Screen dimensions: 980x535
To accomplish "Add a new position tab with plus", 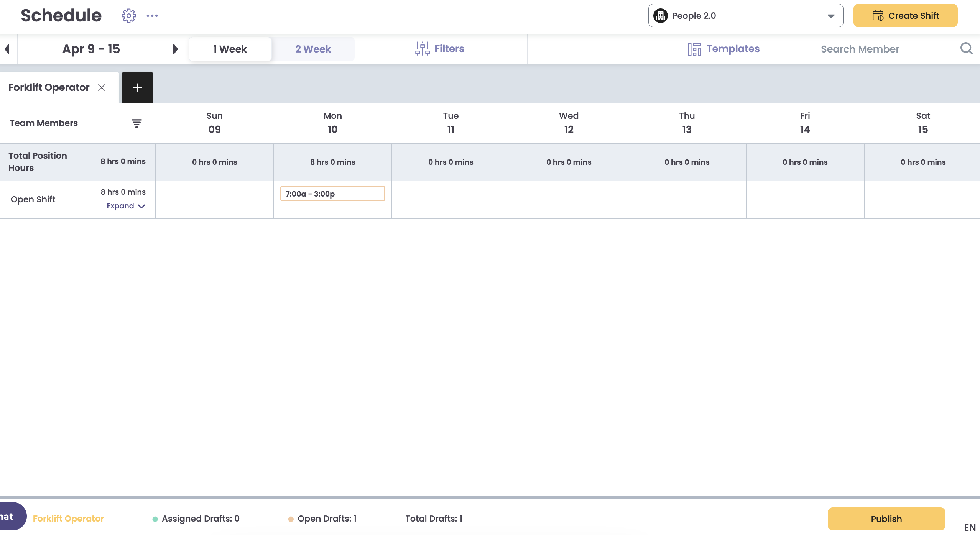I will pyautogui.click(x=137, y=88).
